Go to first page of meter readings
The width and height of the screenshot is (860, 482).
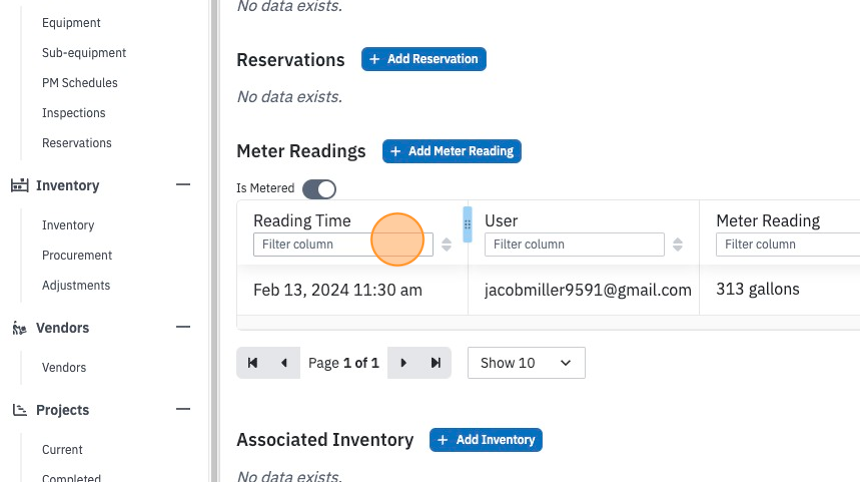click(x=252, y=363)
